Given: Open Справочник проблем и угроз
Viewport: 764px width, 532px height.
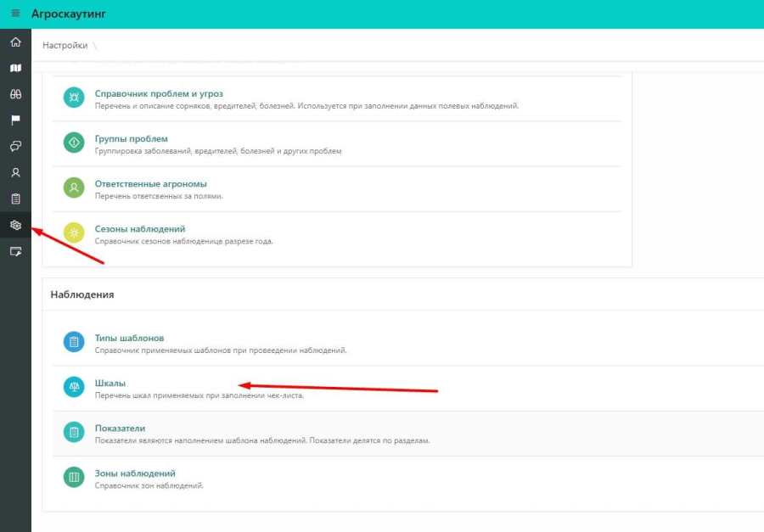Looking at the screenshot, I should pyautogui.click(x=159, y=93).
